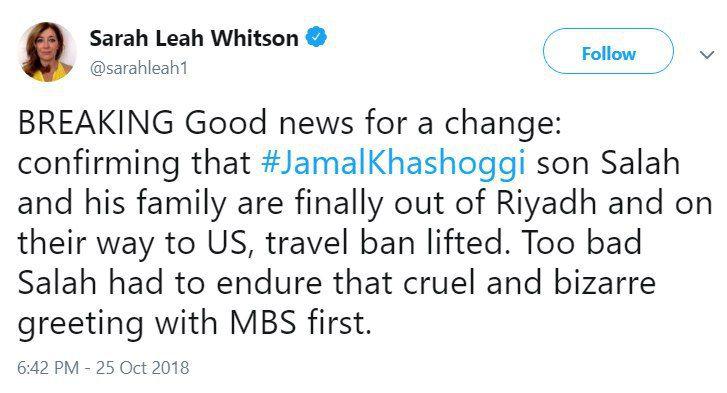The height and width of the screenshot is (393, 727).
Task: Click the text 'travel ban lifted.'
Action: coord(388,243)
